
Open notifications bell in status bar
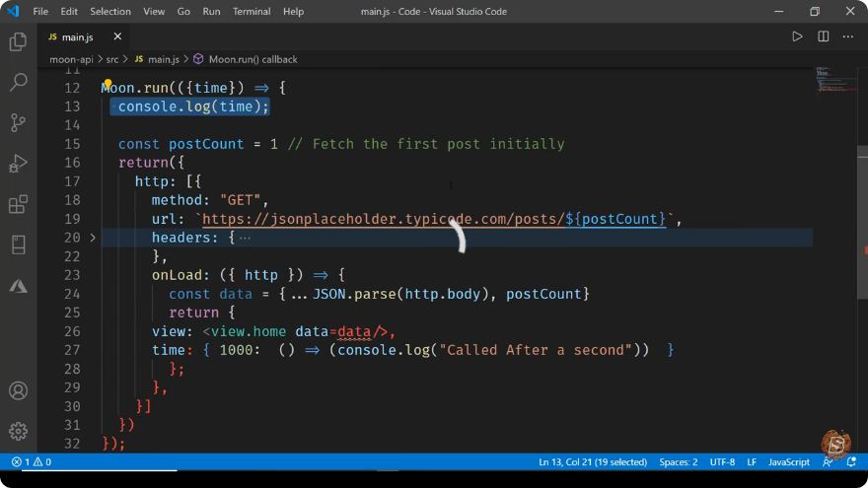[852, 462]
